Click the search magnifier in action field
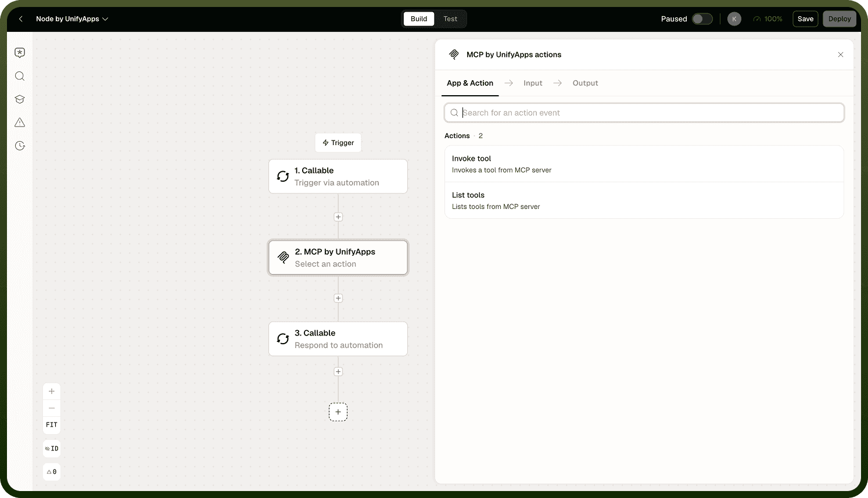868x498 pixels. point(454,113)
